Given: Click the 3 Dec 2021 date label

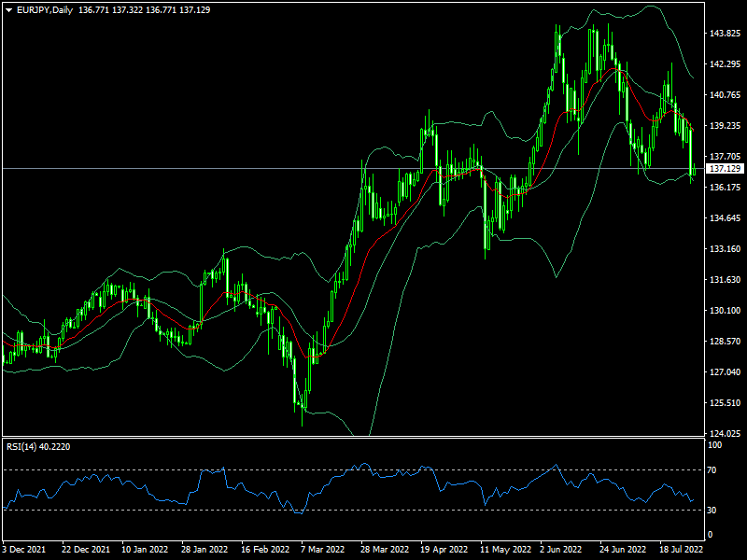Looking at the screenshot, I should click(x=24, y=550).
